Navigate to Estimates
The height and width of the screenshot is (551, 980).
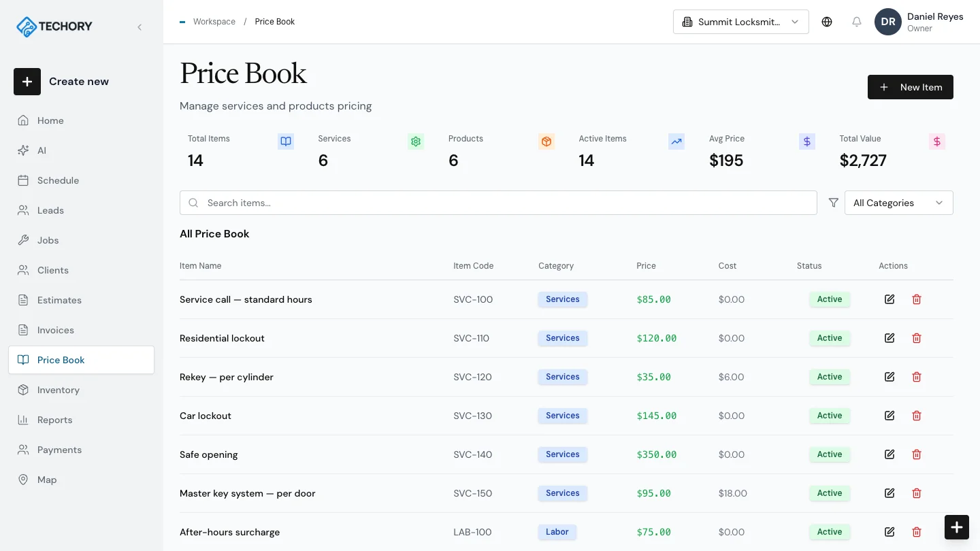81,300
